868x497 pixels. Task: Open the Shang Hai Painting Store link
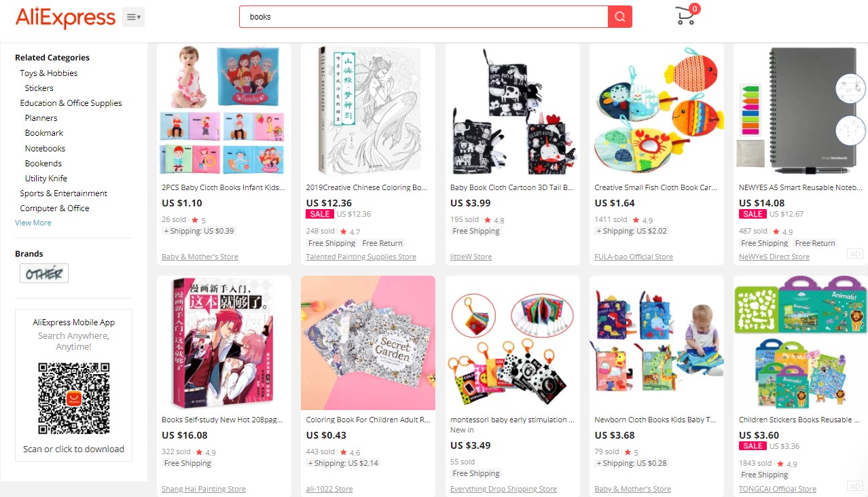point(204,489)
